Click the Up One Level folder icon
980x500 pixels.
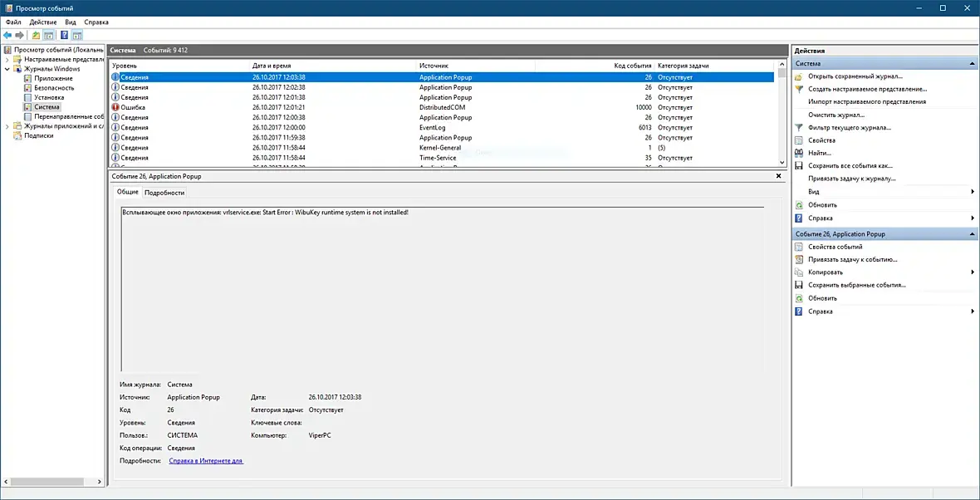click(37, 35)
